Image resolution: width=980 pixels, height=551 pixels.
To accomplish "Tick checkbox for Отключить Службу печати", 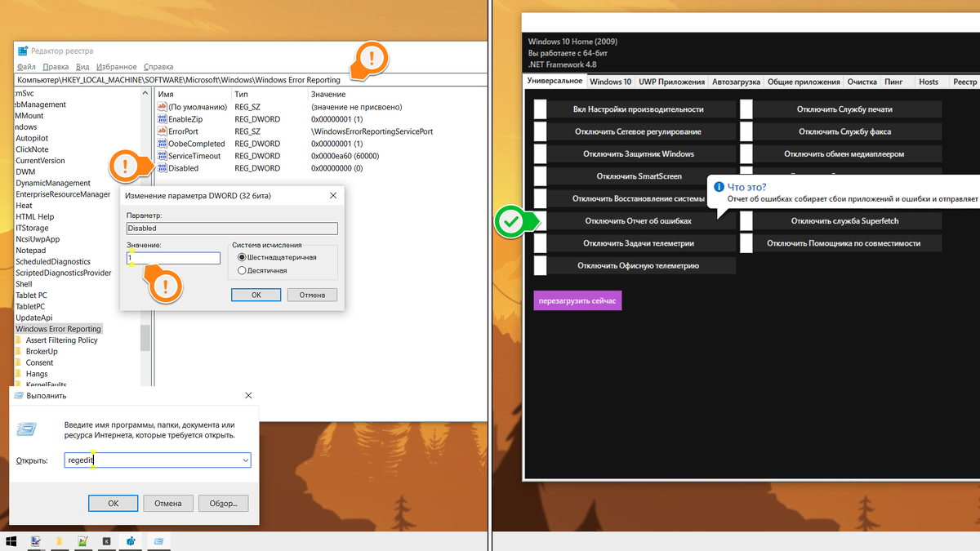I will coord(746,109).
